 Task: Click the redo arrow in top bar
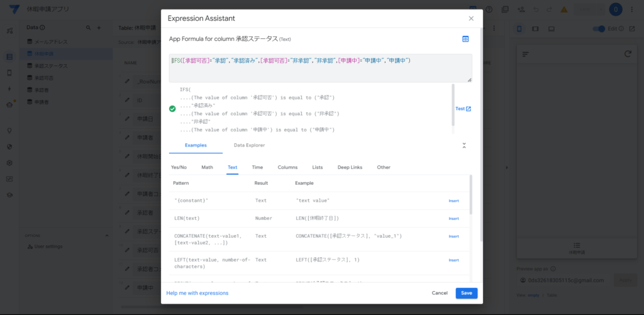549,9
